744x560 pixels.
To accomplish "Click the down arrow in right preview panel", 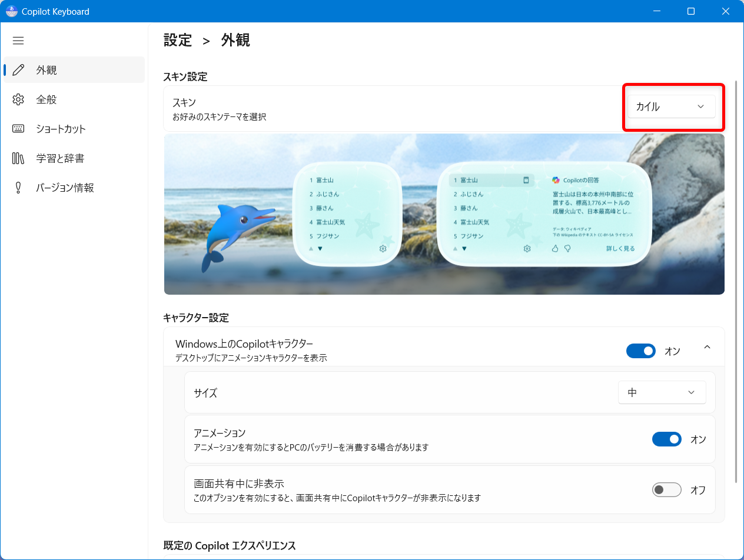I will pyautogui.click(x=464, y=249).
